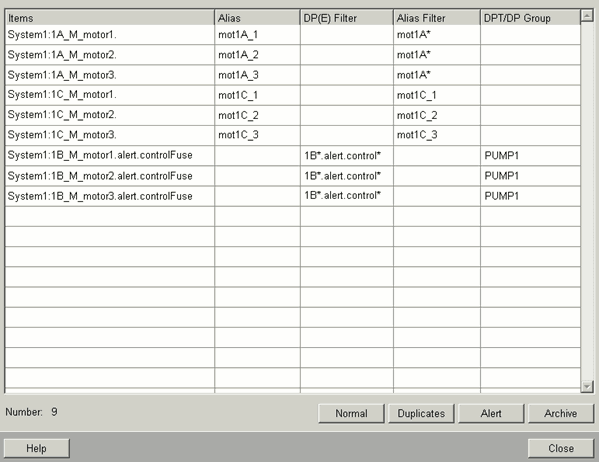Viewport: 599px width, 462px height.
Task: Click the Alias column header
Action: 257,18
